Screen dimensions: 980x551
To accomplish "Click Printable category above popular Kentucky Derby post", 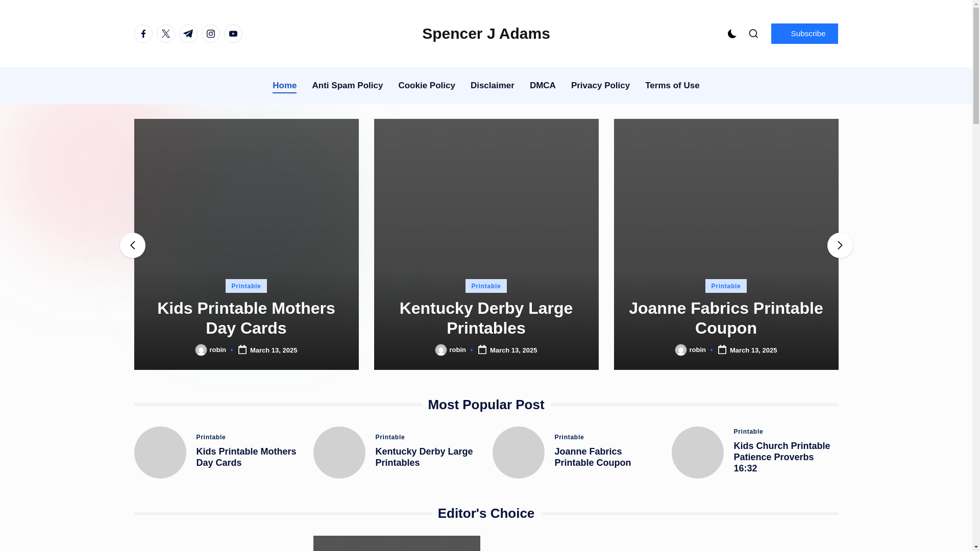I will point(390,437).
